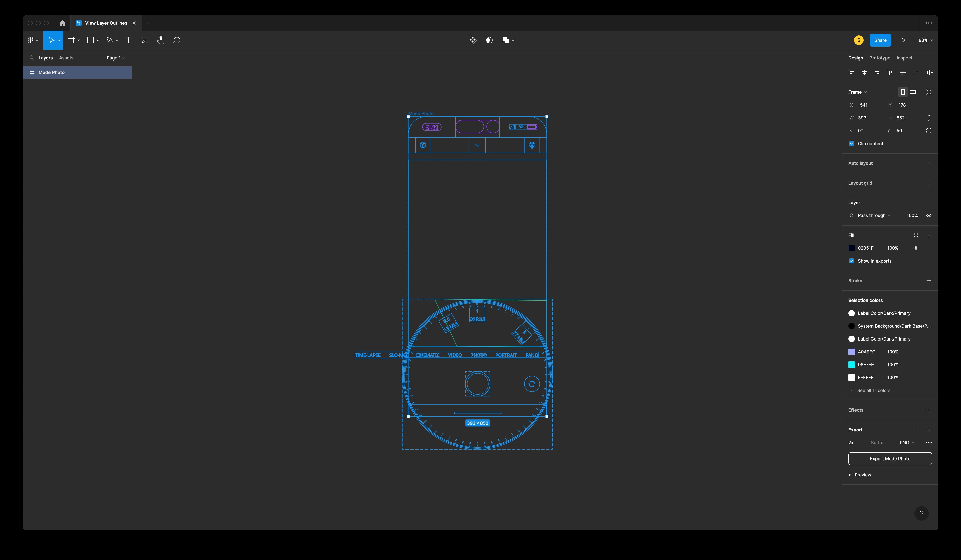961x560 pixels.
Task: Switch to the Design tab
Action: [855, 58]
